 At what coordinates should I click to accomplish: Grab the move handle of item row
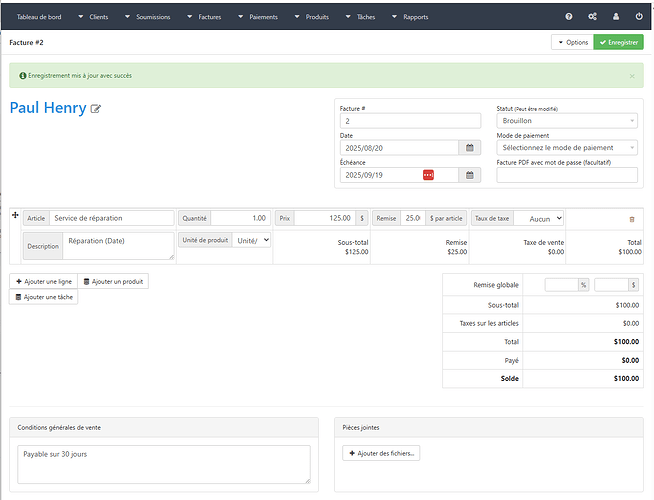[x=15, y=215]
